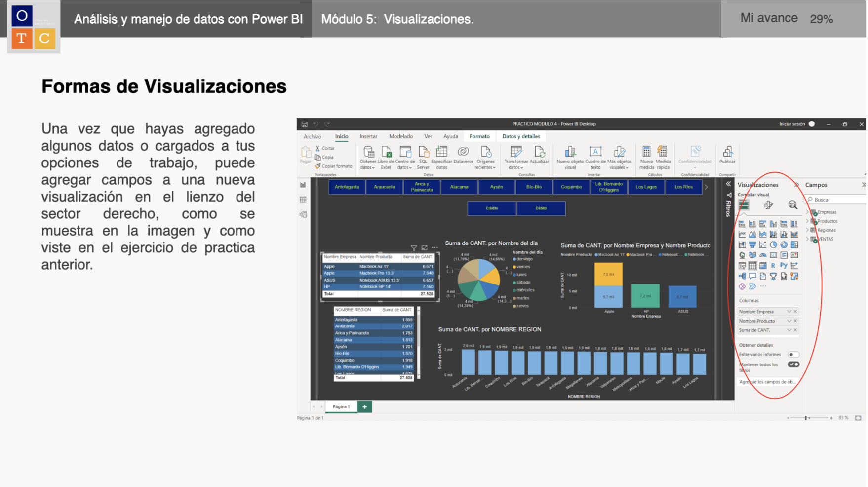Click Copiar formato brush button
This screenshot has height=487, width=868.
coord(333,166)
